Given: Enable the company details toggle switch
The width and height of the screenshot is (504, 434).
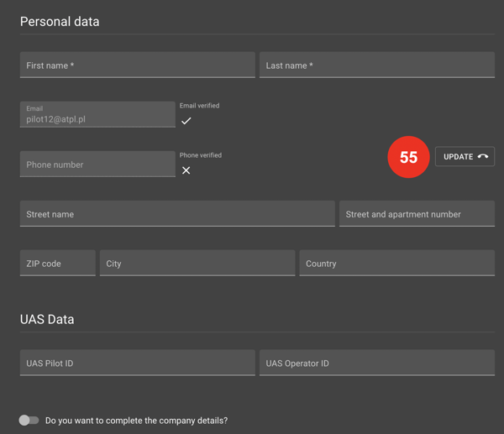Looking at the screenshot, I should [x=29, y=420].
